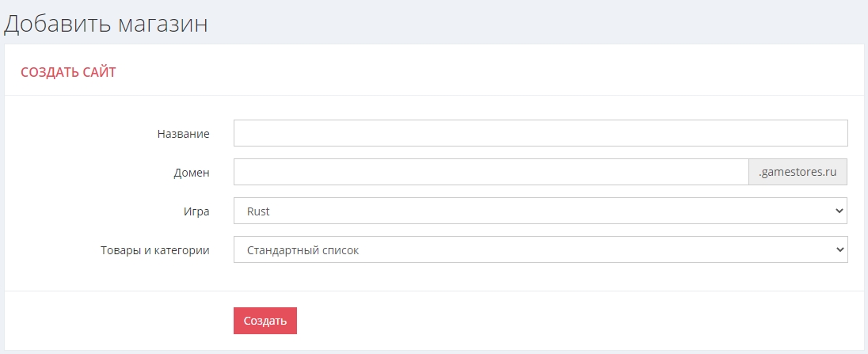Click the Товары и категории label
Image resolution: width=868 pixels, height=354 pixels.
point(155,250)
